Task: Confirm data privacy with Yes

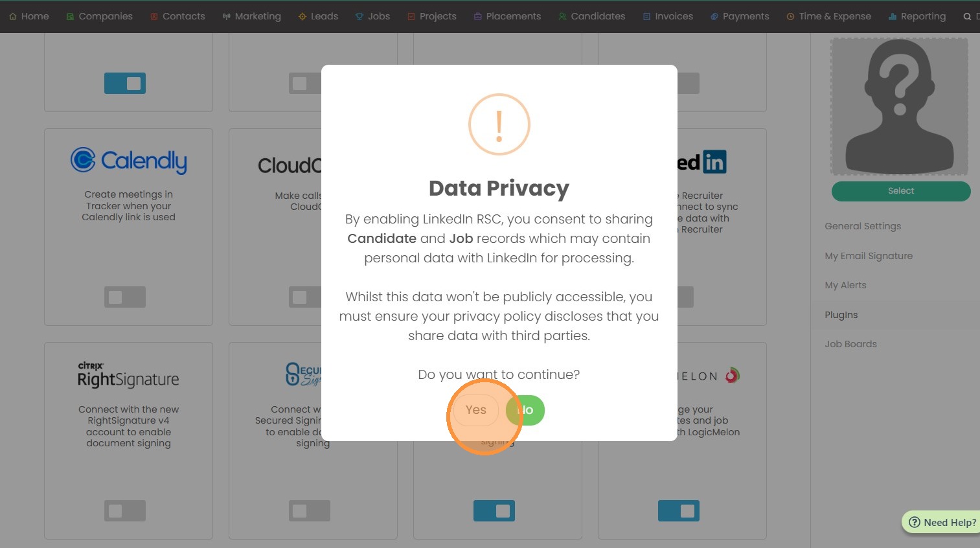Action: [x=475, y=410]
